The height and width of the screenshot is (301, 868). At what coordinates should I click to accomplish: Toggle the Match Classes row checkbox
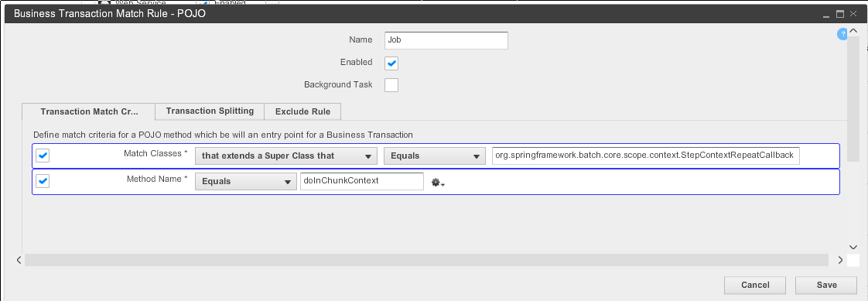tap(43, 156)
